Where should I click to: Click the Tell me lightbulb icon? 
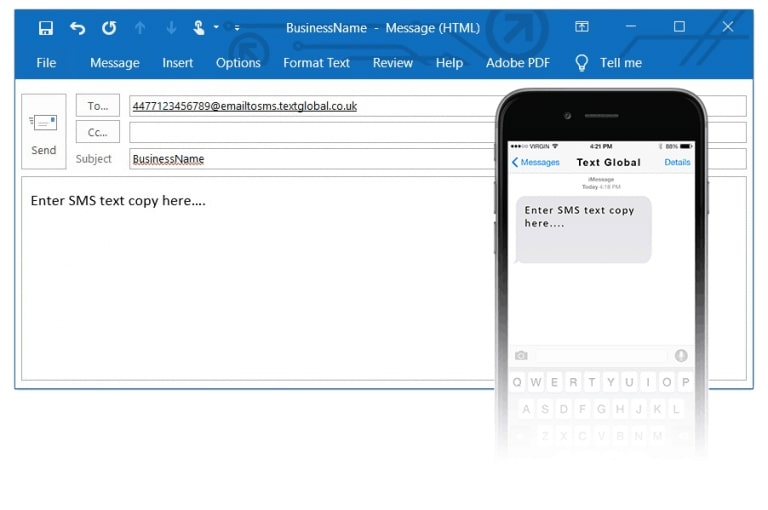coord(581,63)
